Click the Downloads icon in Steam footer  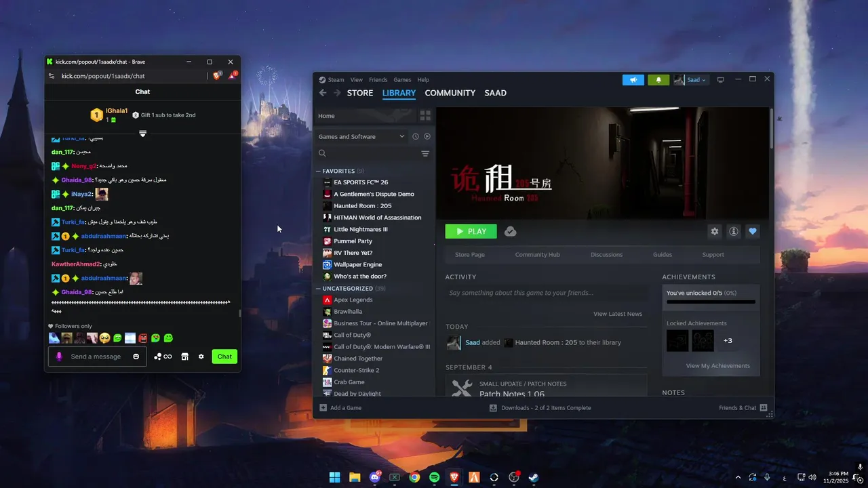point(494,408)
